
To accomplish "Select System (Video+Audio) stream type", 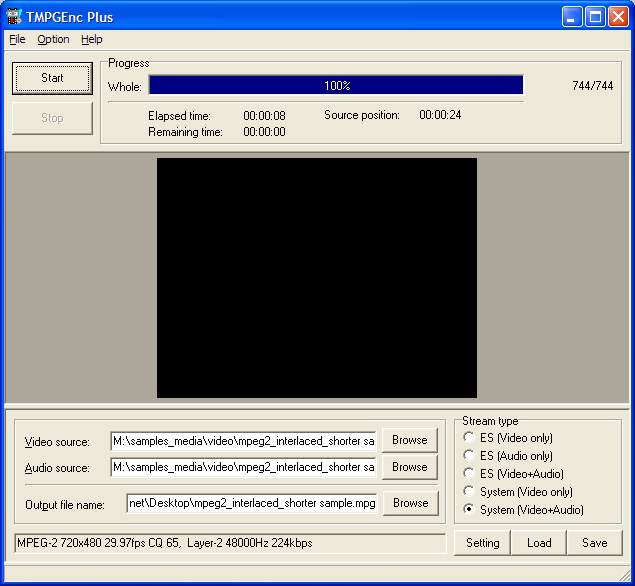I will click(523, 510).
